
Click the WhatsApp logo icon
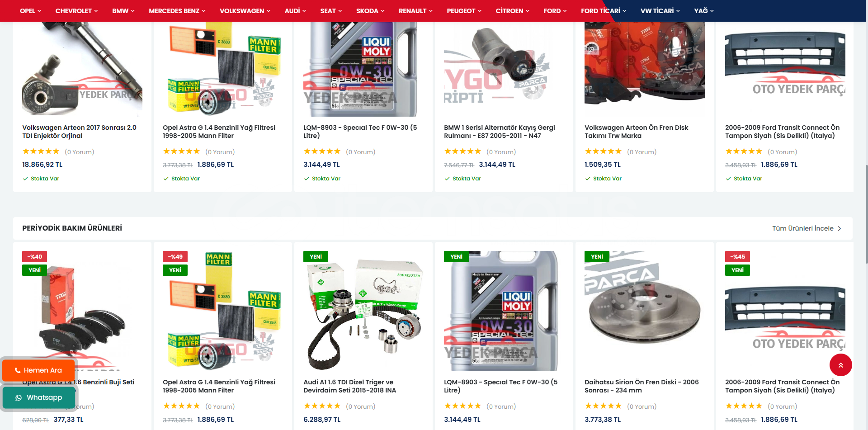19,397
